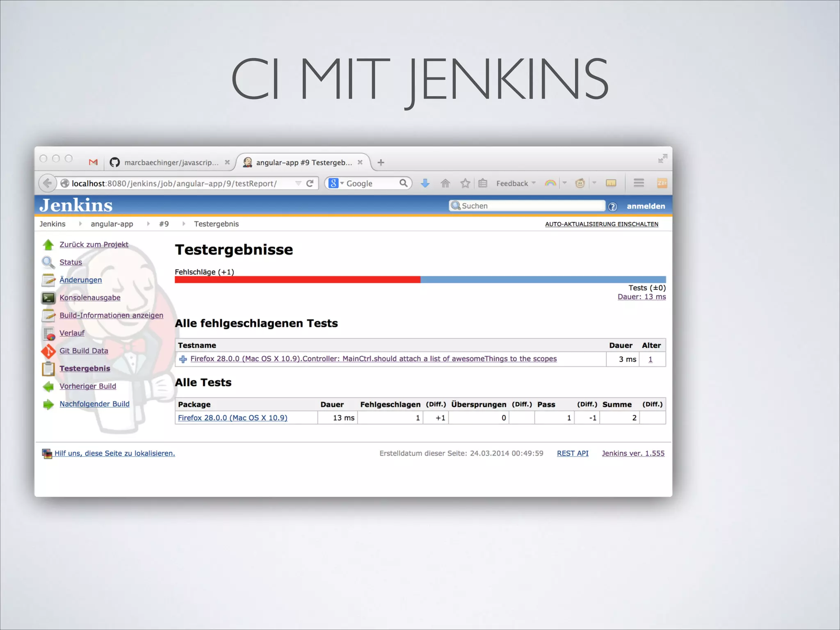840x630 pixels.
Task: Click the green up-arrow Zurück zum Projekt icon
Action: coord(48,245)
